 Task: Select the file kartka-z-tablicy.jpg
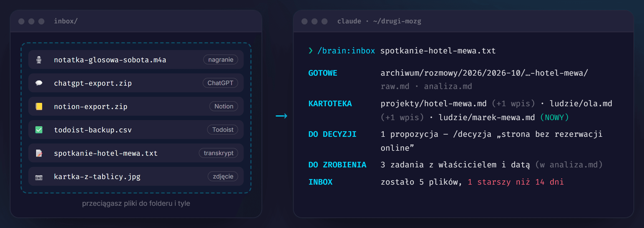pos(136,177)
